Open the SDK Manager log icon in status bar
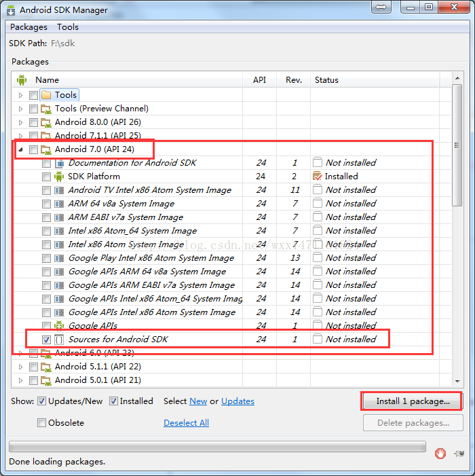 coord(459,454)
